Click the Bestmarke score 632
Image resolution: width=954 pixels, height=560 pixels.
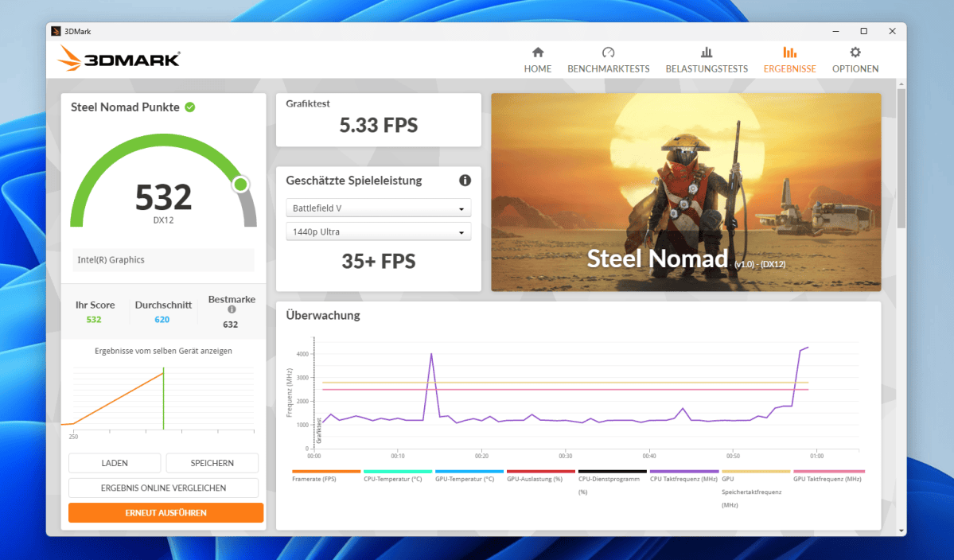pos(230,324)
